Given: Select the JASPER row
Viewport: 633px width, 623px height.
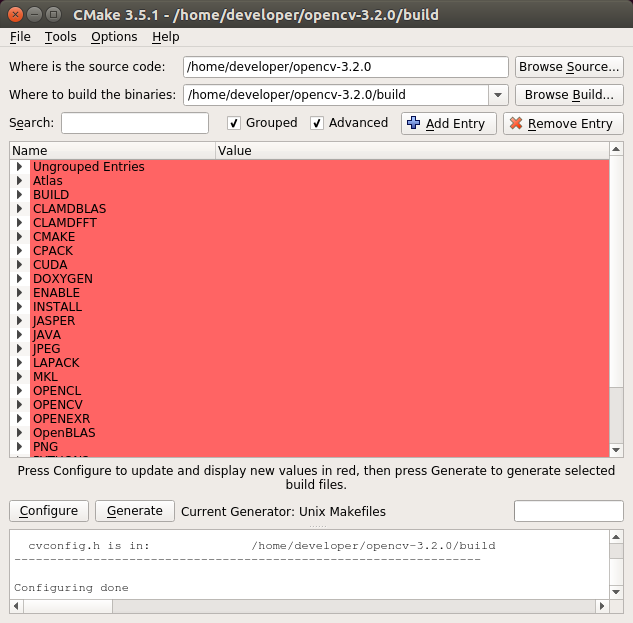Looking at the screenshot, I should [x=319, y=321].
